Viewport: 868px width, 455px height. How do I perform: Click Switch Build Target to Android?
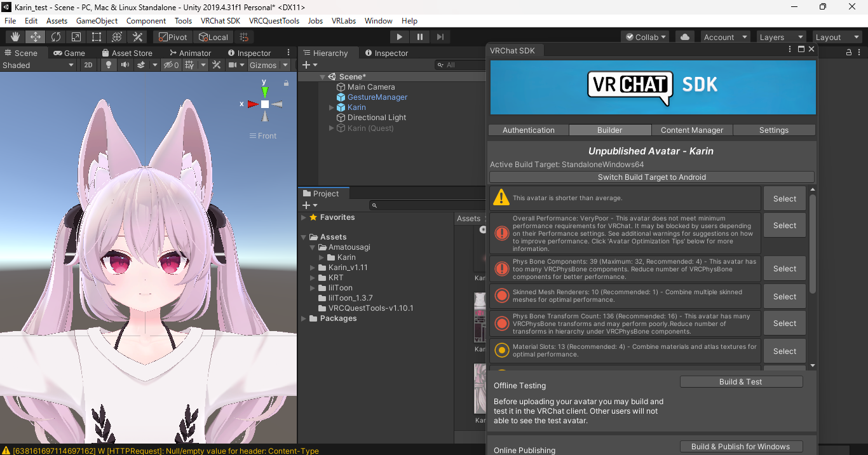tap(652, 177)
